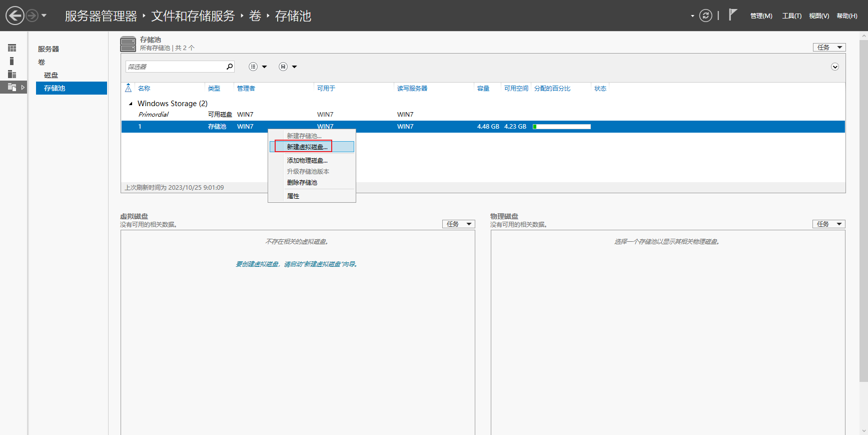Open the notifications flag icon

click(733, 15)
